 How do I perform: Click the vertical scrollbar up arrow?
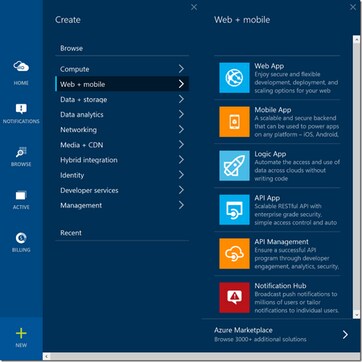(356, 38)
